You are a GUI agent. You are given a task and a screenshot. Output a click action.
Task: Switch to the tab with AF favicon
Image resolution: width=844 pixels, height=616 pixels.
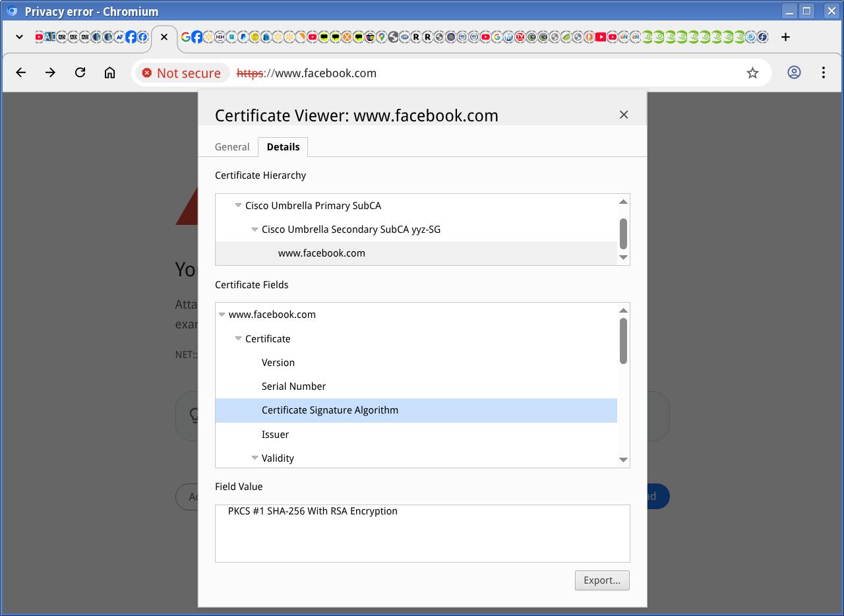[119, 37]
